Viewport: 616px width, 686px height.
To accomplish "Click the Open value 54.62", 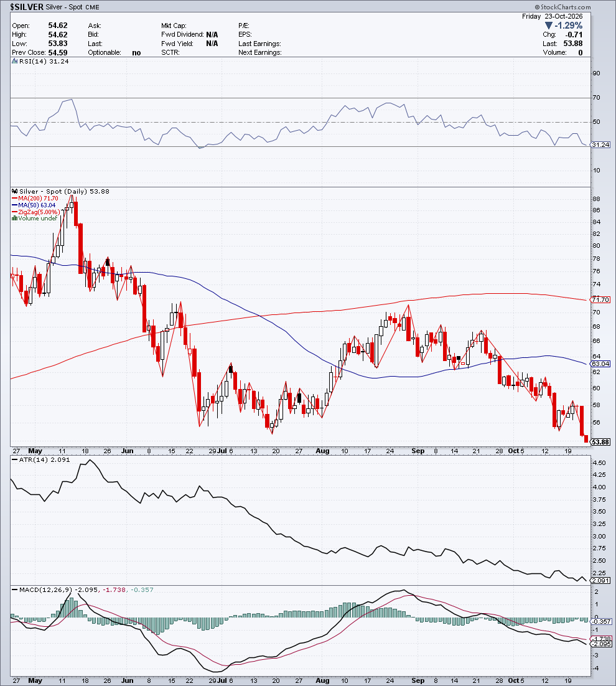I will click(x=58, y=26).
